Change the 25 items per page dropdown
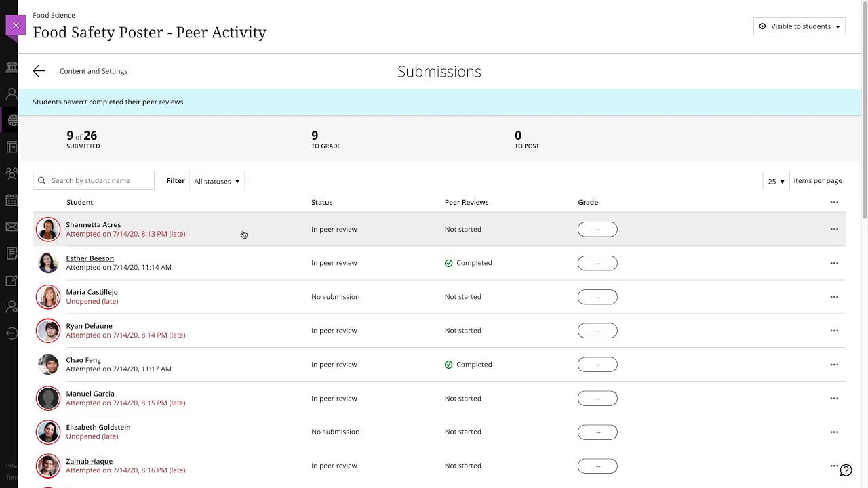The width and height of the screenshot is (868, 488). click(x=776, y=181)
